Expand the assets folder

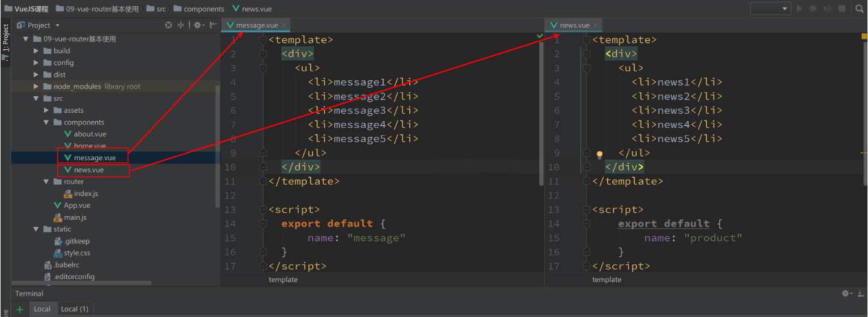46,110
